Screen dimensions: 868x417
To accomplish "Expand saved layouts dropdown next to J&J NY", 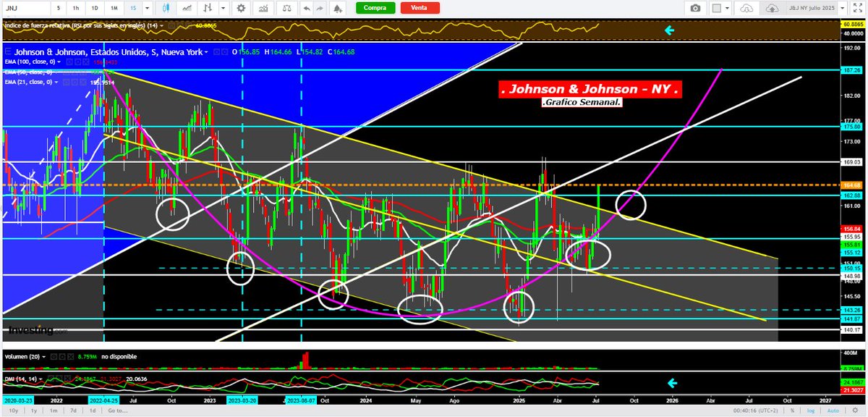I will click(x=843, y=8).
